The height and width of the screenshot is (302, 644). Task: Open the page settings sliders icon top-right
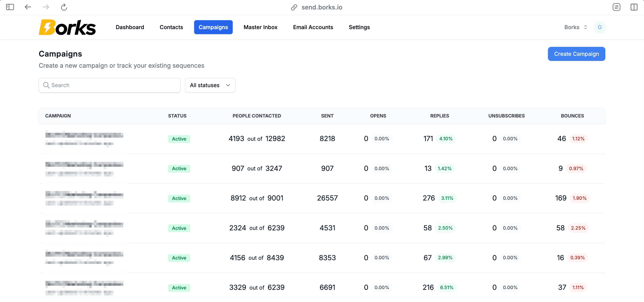tap(617, 7)
